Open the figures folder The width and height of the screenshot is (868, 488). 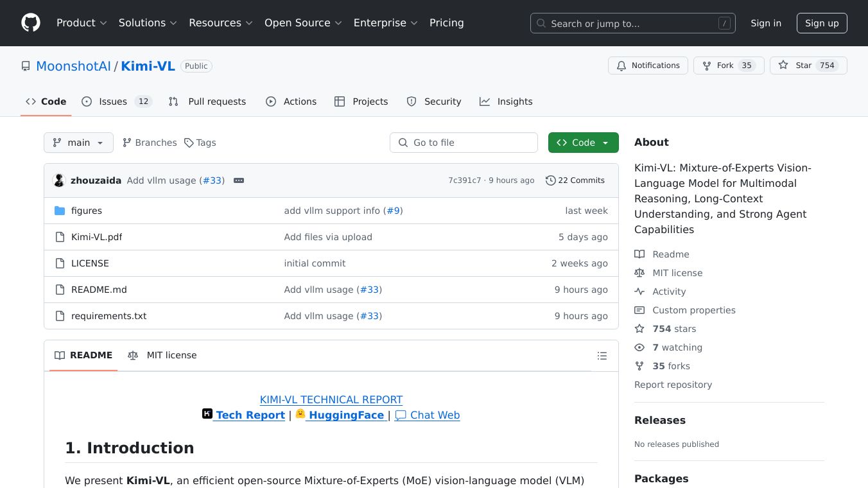coord(86,211)
